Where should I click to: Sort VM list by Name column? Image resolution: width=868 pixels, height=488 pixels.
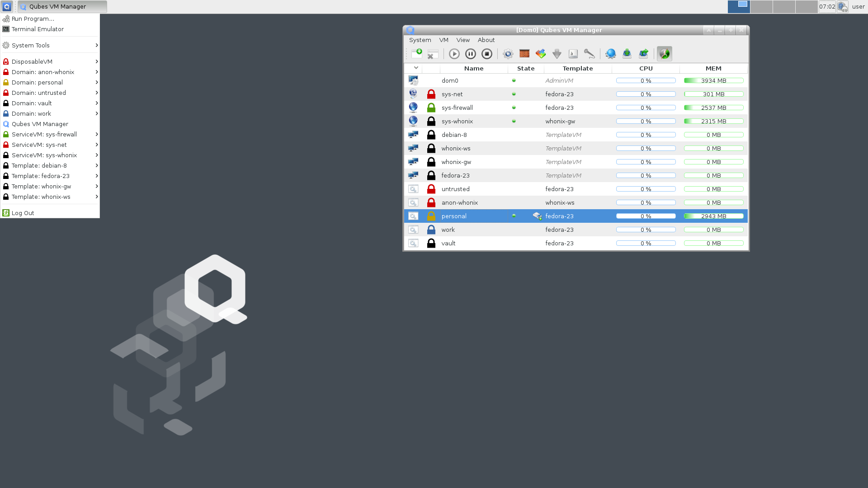pos(474,69)
